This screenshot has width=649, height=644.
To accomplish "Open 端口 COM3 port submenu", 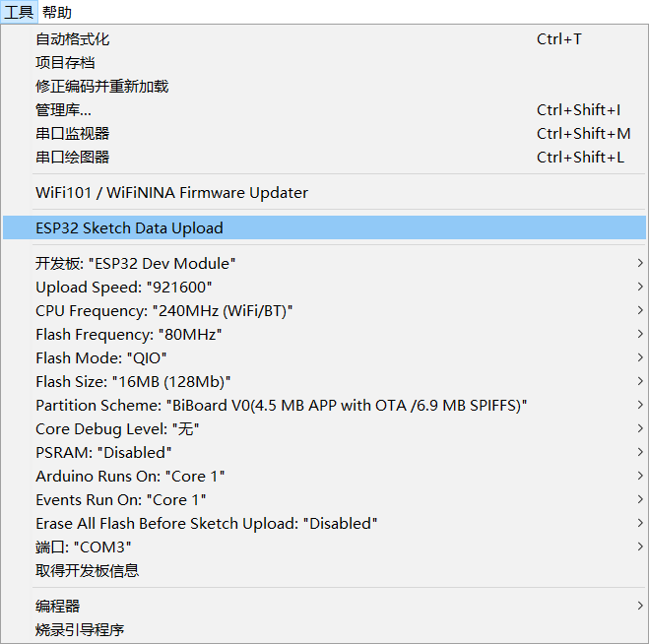I will pos(324,547).
